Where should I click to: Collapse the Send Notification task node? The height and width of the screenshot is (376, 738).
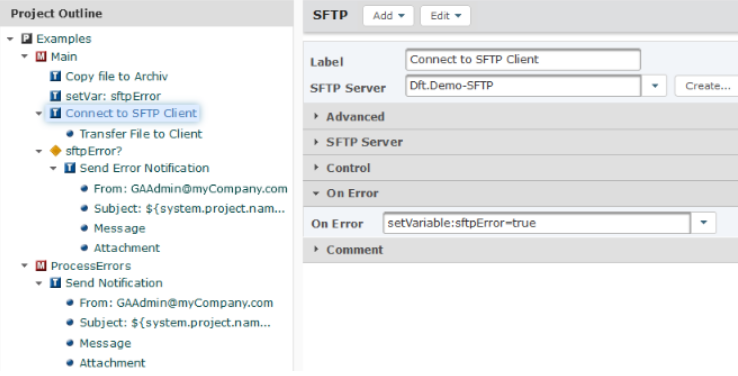(39, 283)
